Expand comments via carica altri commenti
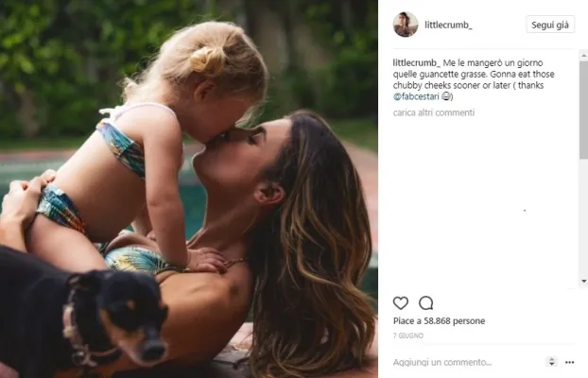588x378 pixels. [434, 112]
